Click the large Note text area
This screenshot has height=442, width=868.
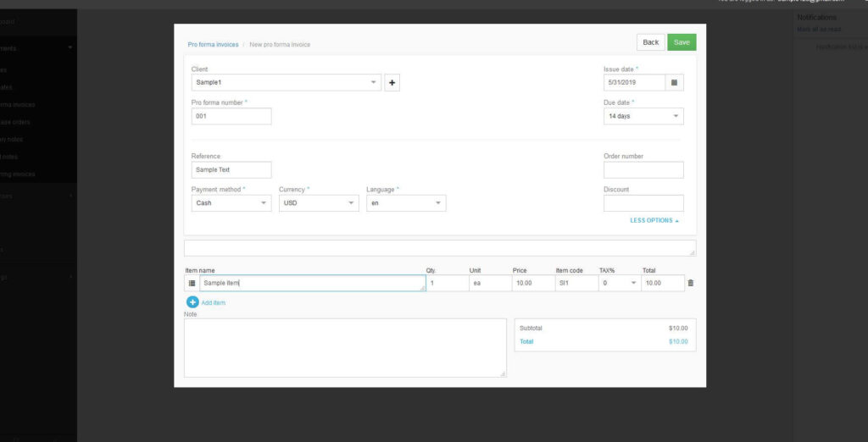(x=346, y=348)
